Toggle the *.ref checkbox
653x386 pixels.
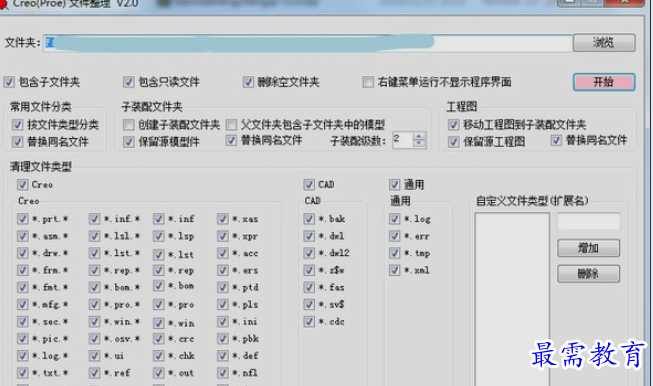pyautogui.click(x=95, y=373)
